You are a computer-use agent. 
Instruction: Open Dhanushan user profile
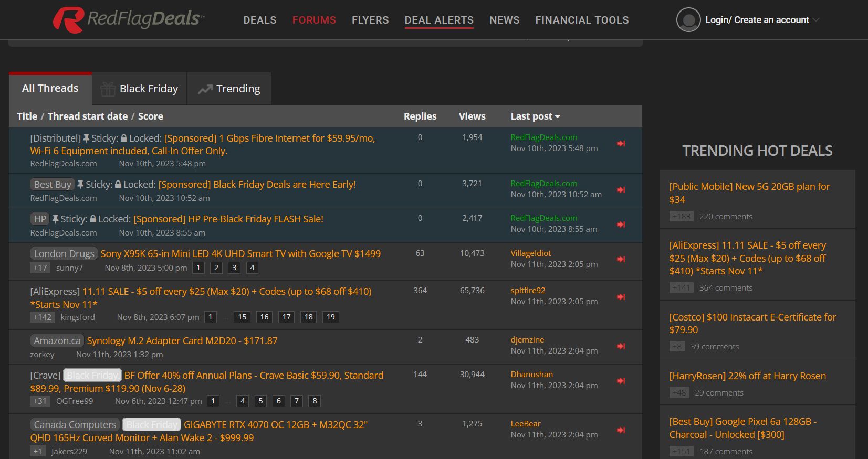532,375
